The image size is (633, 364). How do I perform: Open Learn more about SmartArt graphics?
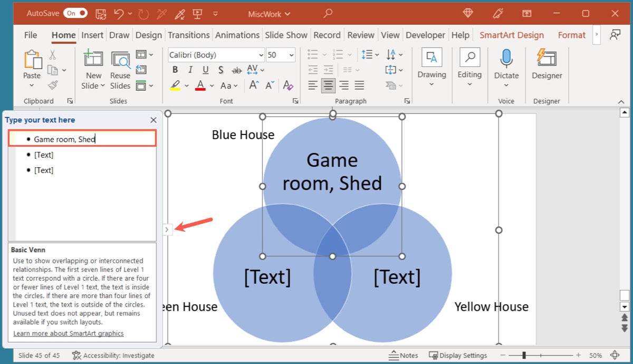pyautogui.click(x=68, y=333)
